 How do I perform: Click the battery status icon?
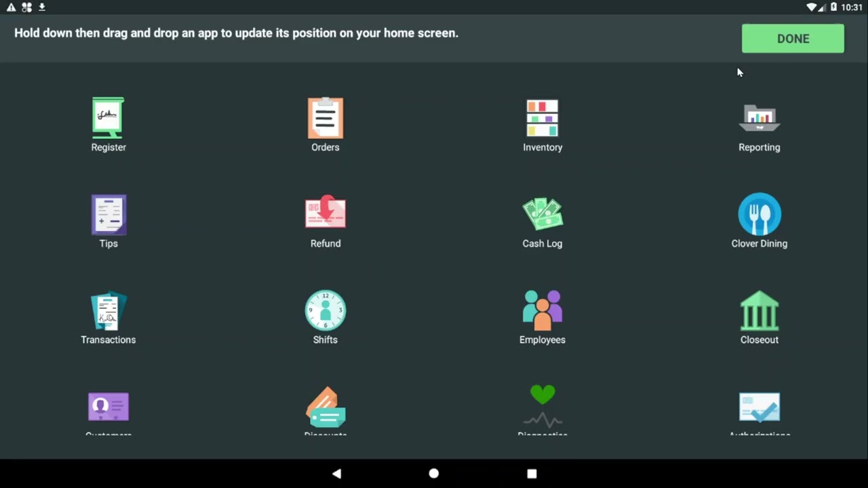(x=833, y=7)
